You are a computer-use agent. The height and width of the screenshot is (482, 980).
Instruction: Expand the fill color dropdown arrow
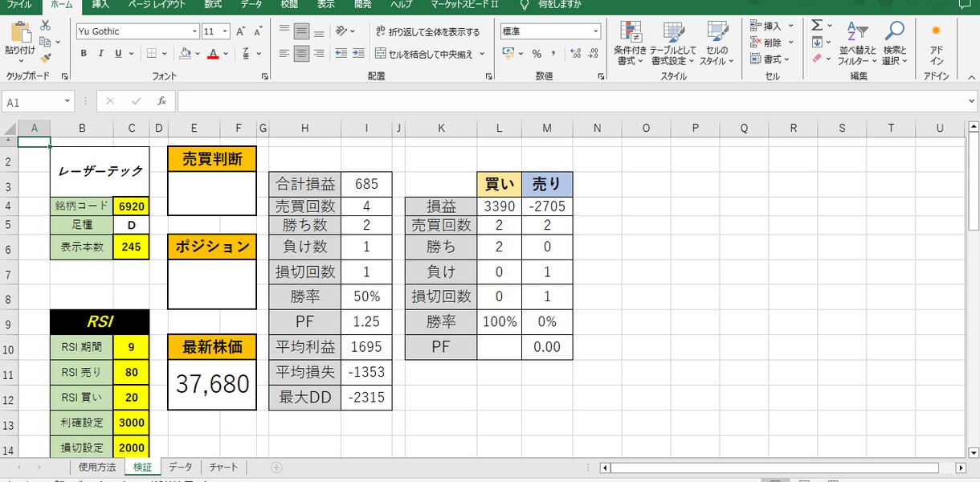tap(198, 54)
